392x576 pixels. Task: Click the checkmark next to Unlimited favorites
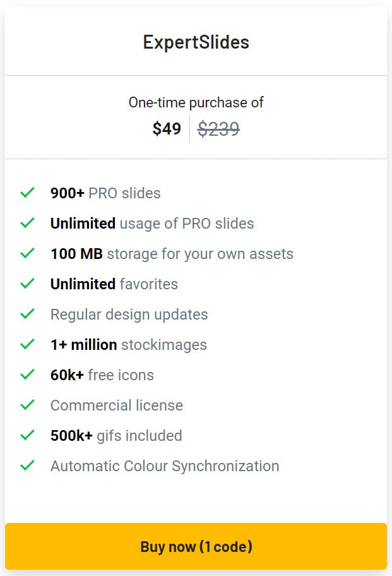tap(28, 284)
